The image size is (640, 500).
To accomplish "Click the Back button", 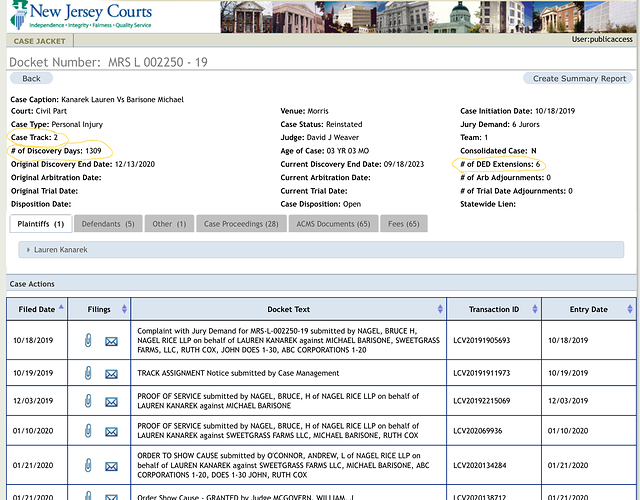I will tap(31, 78).
